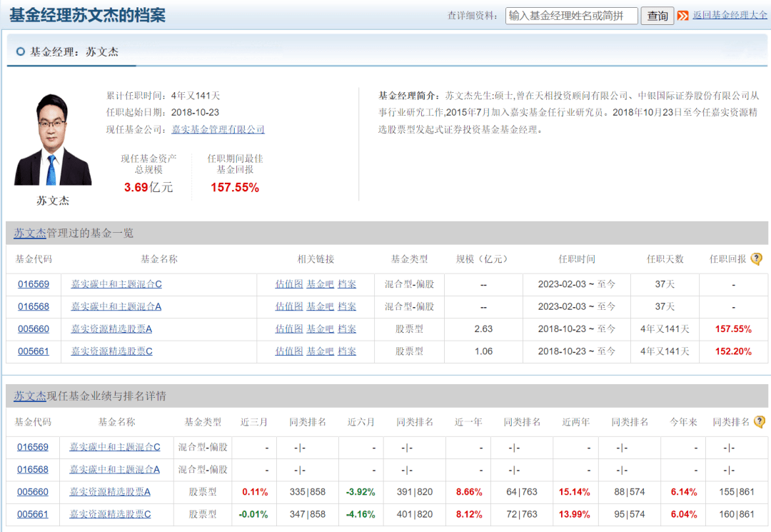
Task: Open 估值图 for fund 005660
Action: click(289, 329)
